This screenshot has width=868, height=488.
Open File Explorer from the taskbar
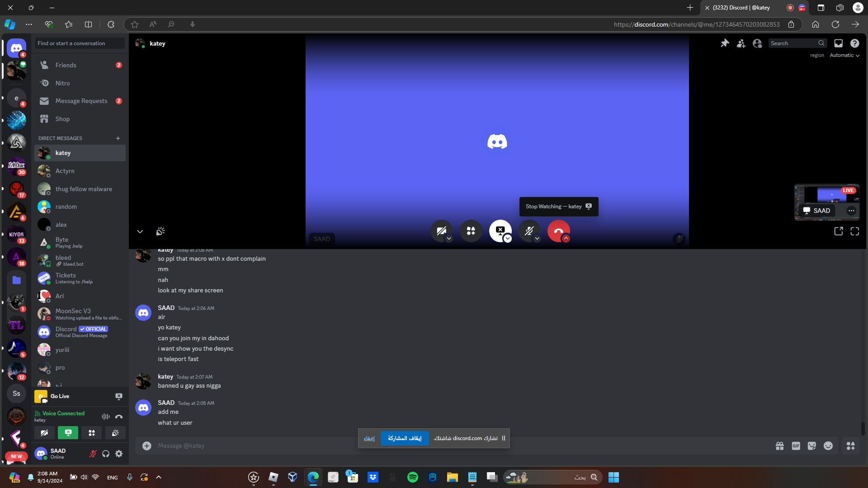[x=453, y=477]
